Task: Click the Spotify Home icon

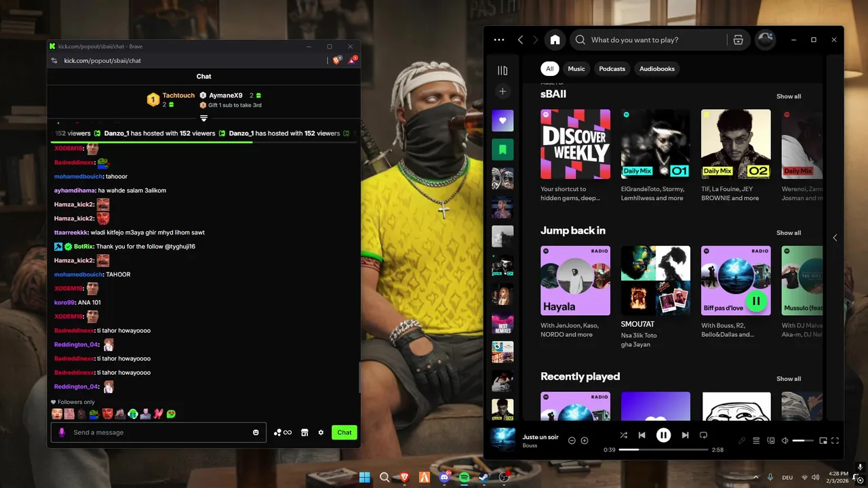Action: 555,40
